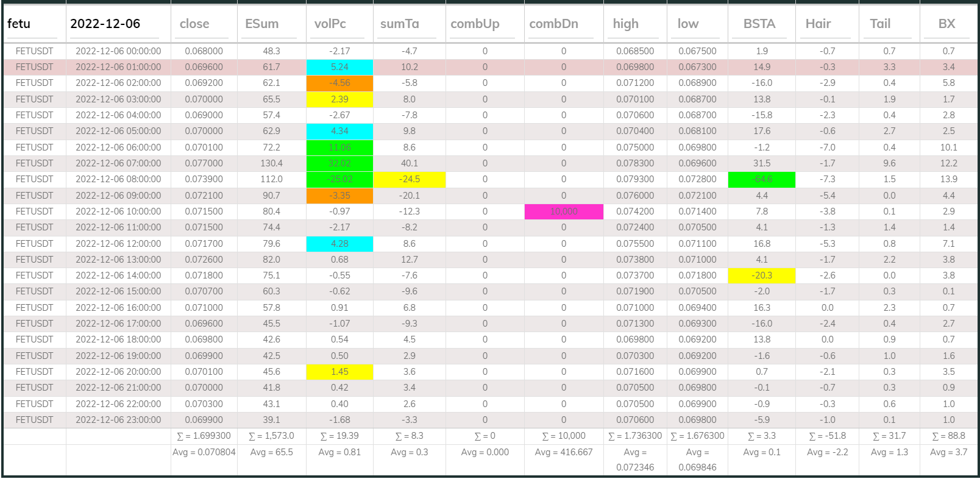Click BSTA value 31.5

click(762, 163)
